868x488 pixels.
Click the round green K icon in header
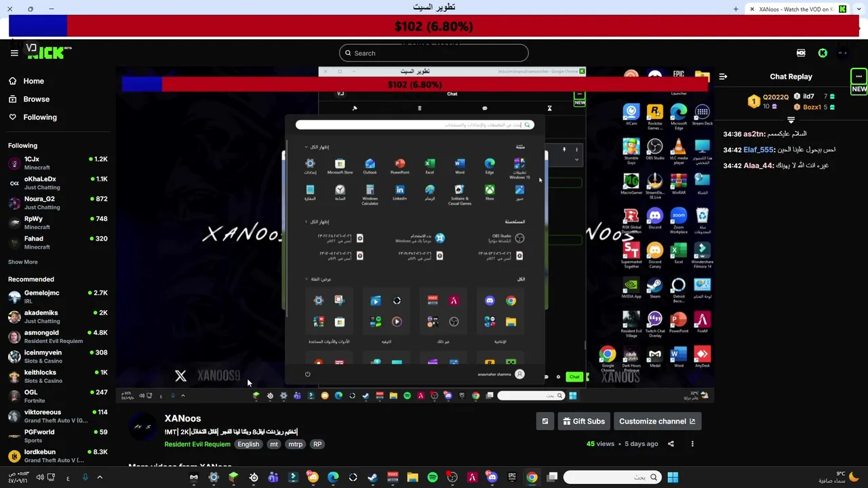coord(823,53)
